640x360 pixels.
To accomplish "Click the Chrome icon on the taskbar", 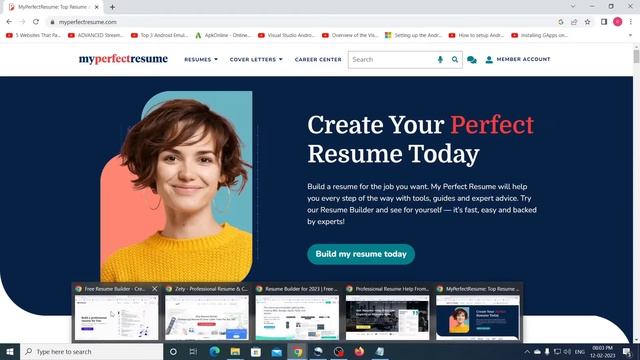I will click(298, 351).
